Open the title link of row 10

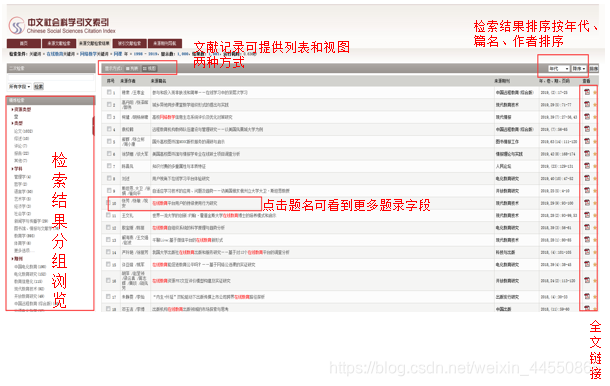[185, 203]
